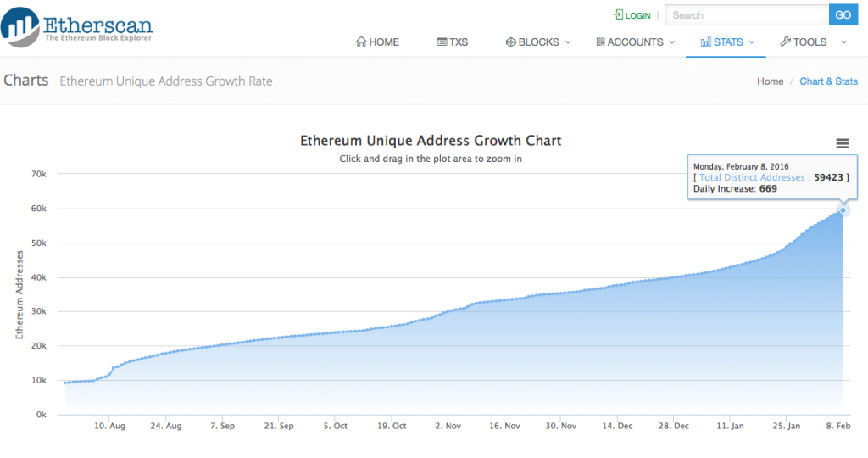Expand the TOOLS dropdown chevron

pyautogui.click(x=843, y=42)
